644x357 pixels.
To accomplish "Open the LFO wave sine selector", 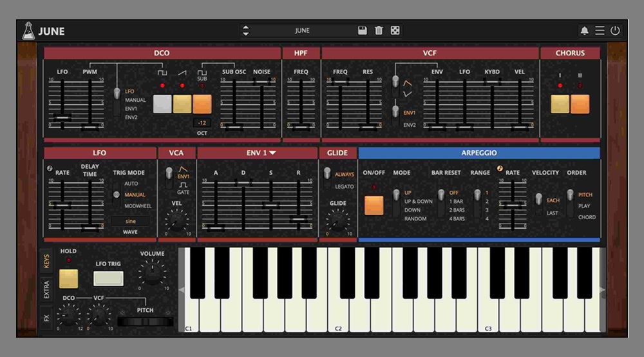I will click(x=131, y=221).
